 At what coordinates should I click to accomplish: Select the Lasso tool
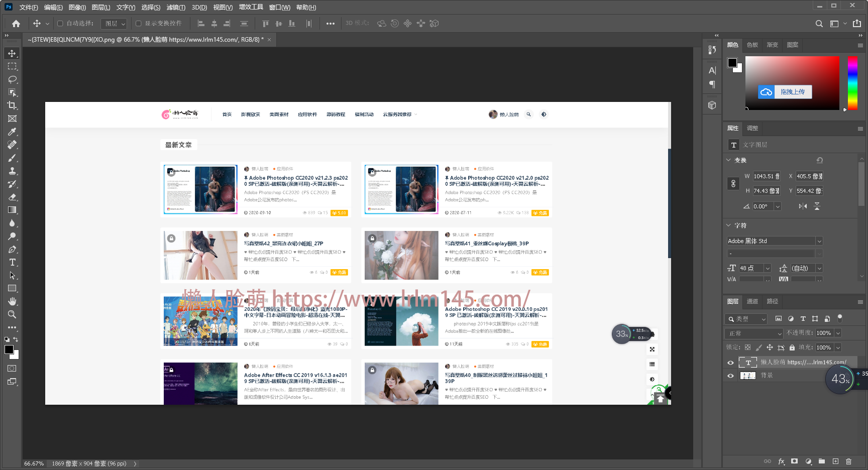coord(12,79)
